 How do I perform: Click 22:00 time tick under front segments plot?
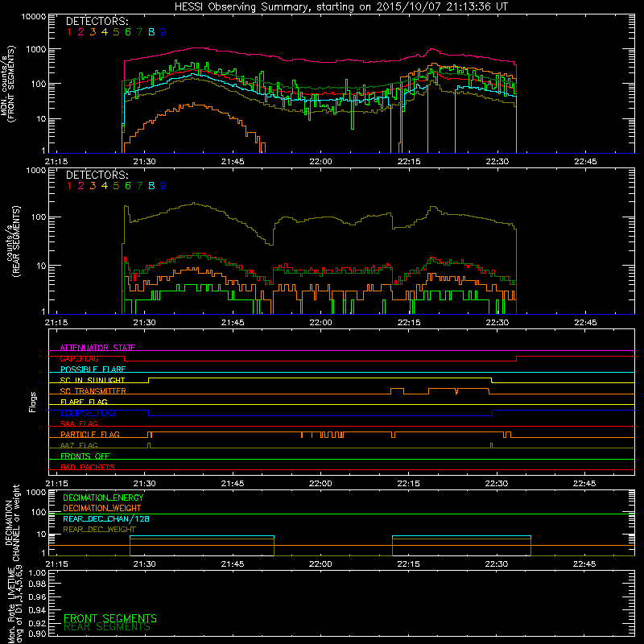[x=320, y=162]
